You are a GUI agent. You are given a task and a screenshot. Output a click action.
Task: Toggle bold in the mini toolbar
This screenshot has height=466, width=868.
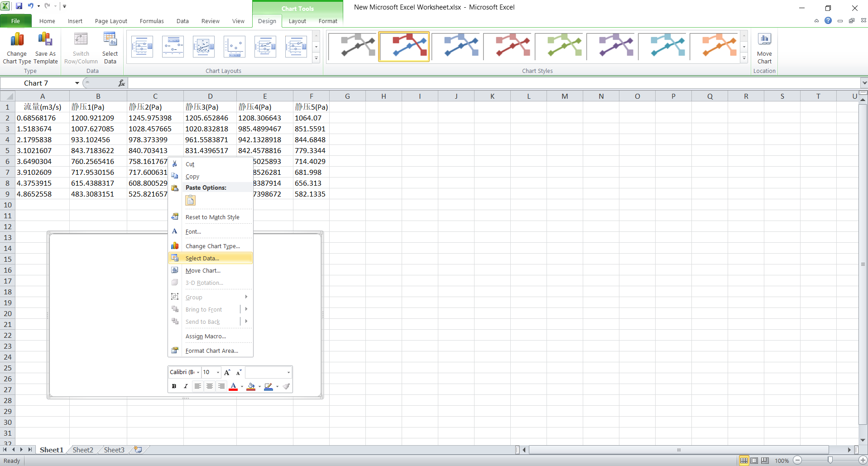174,386
